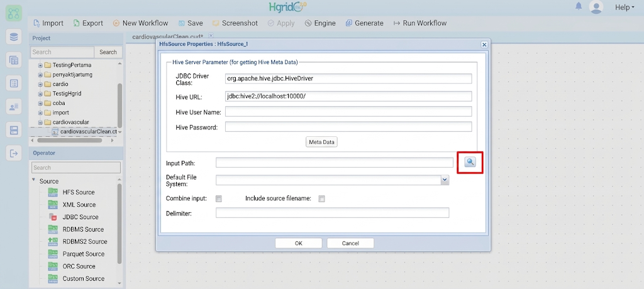Screen dimensions: 644x289
Task: Click the JDBC Driver Class field
Action: click(x=348, y=78)
